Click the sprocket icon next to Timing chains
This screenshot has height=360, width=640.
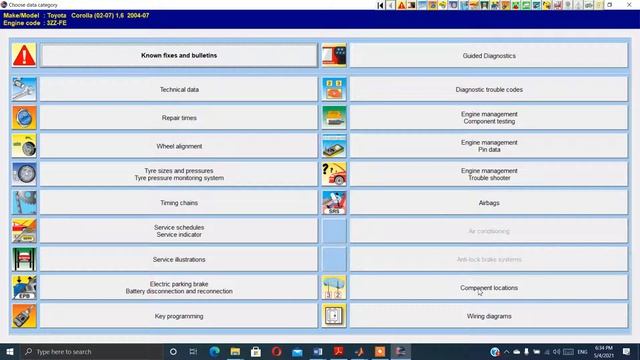point(24,202)
